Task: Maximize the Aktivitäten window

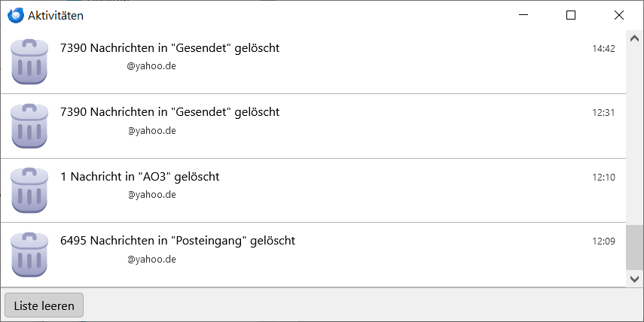Action: point(571,15)
